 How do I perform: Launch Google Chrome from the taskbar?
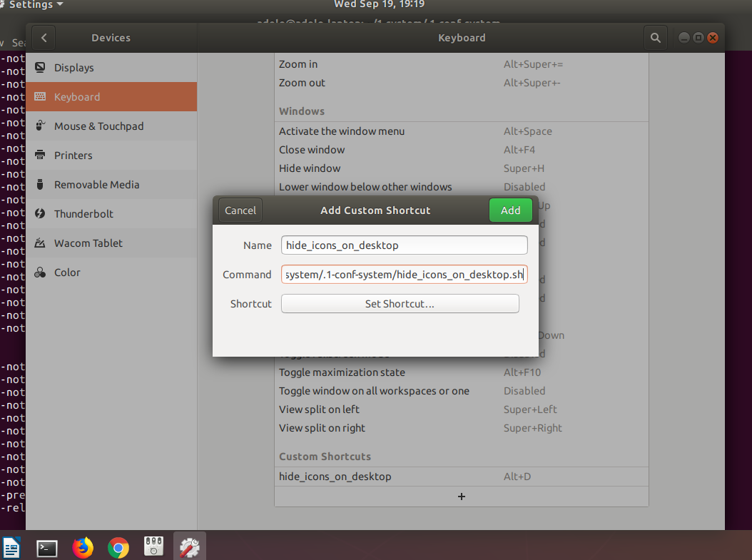click(118, 547)
